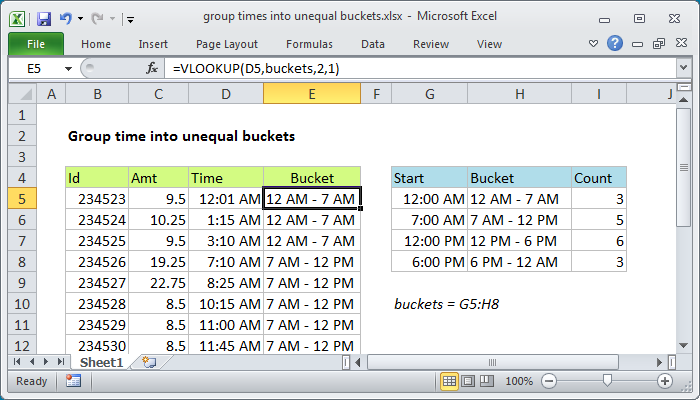Select row 12 header
This screenshot has height=400, width=700.
tap(22, 345)
